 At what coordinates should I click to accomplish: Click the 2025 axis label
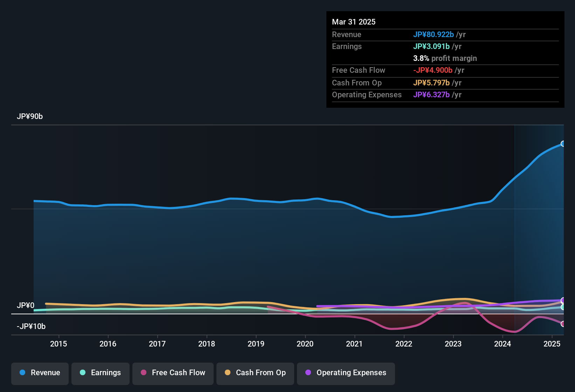coord(552,344)
